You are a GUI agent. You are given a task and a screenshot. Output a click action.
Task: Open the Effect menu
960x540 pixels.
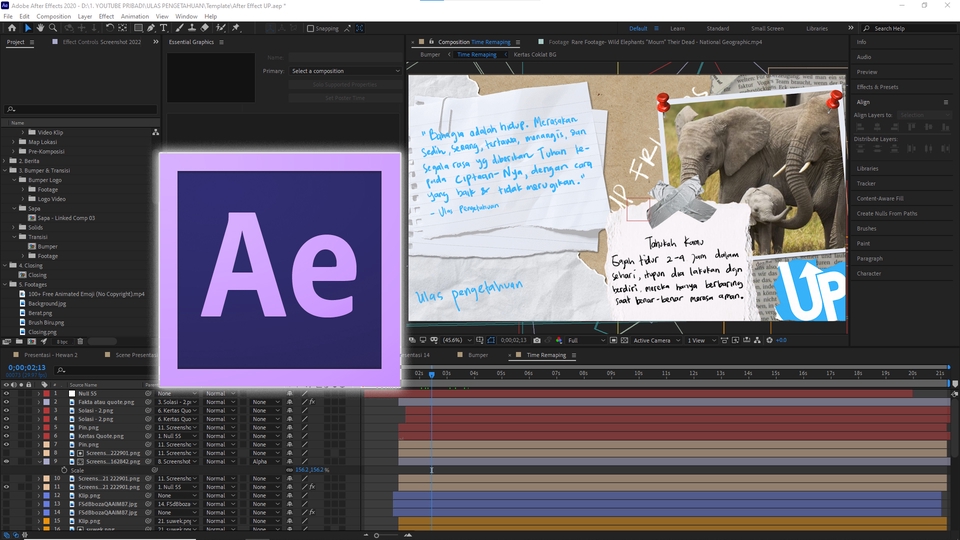106,17
